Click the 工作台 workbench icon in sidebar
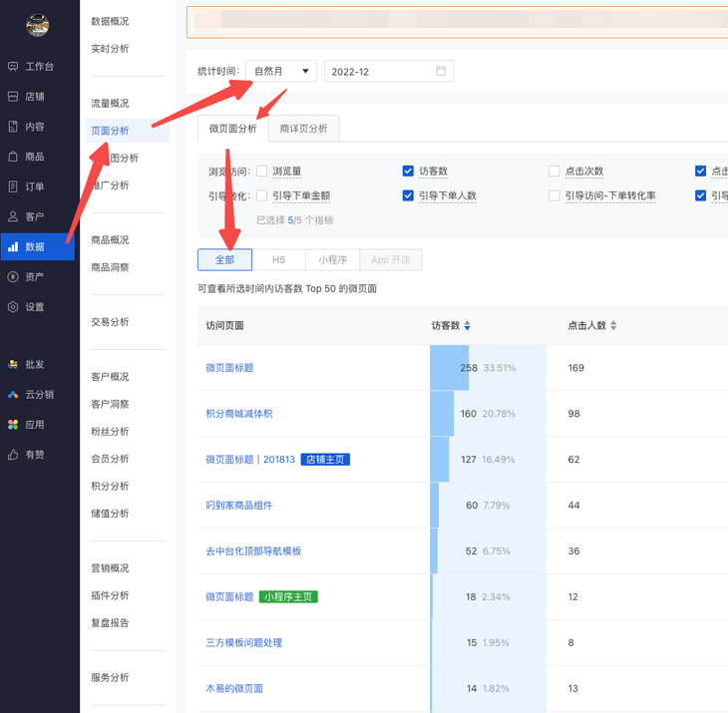 [13, 67]
